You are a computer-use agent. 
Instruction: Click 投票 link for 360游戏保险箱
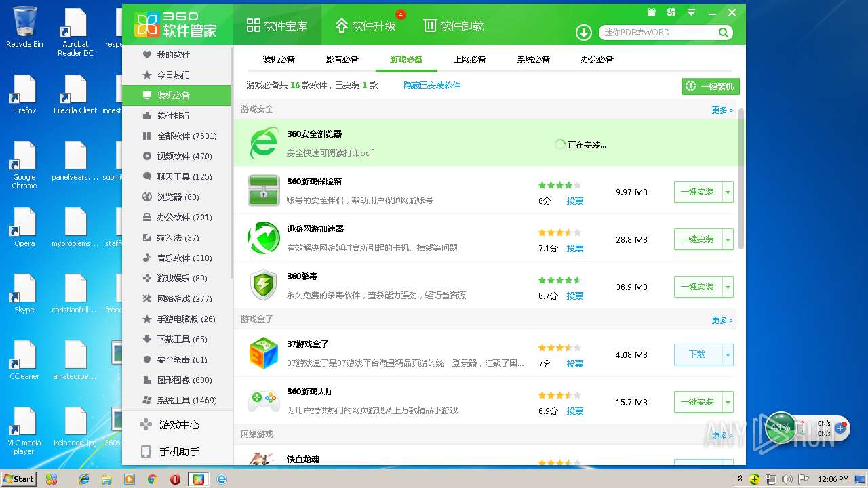point(575,201)
